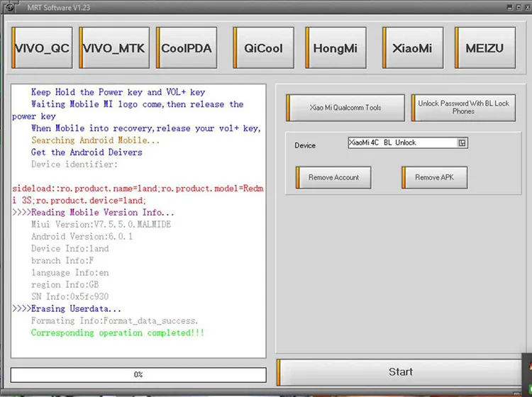
Task: Click the XiaoMi 4C BL Unlock device field
Action: point(408,142)
